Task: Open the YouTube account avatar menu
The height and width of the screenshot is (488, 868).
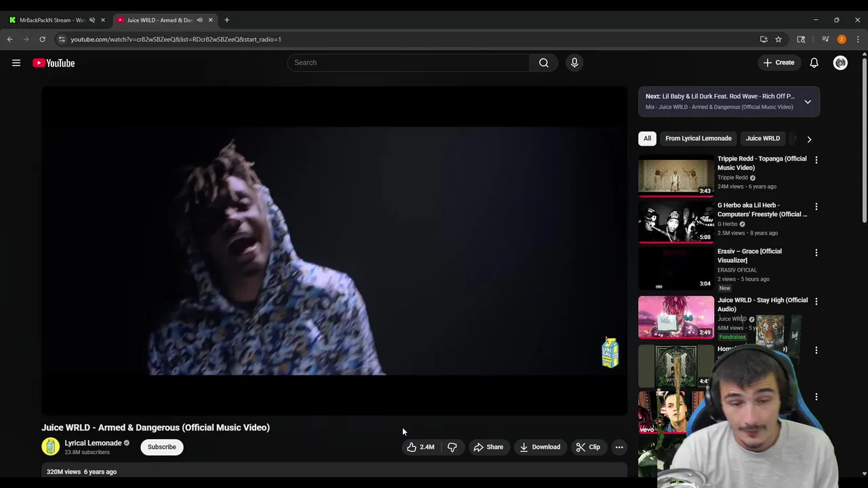Action: click(x=840, y=62)
